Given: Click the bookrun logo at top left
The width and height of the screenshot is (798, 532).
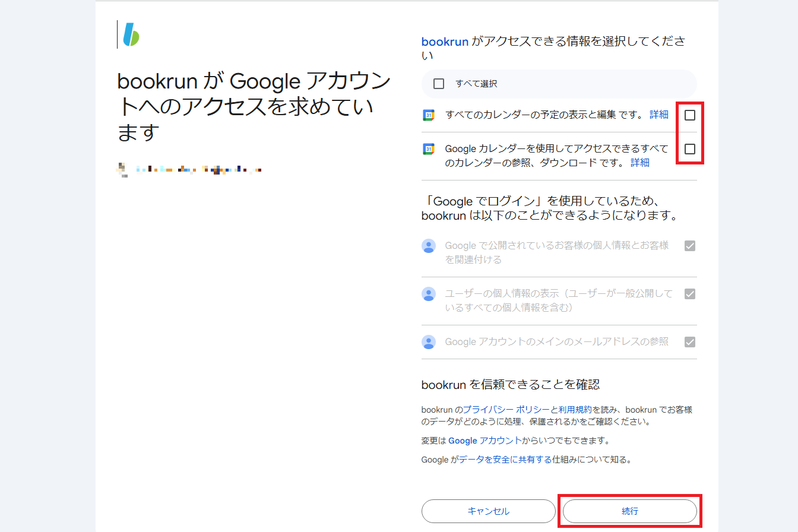Looking at the screenshot, I should coord(130,34).
